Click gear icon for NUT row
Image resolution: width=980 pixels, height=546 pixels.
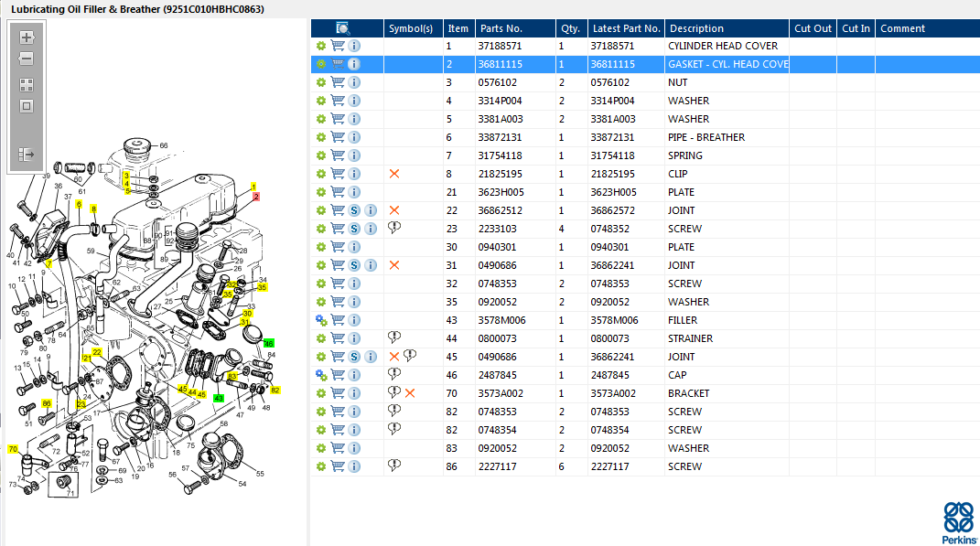click(321, 82)
